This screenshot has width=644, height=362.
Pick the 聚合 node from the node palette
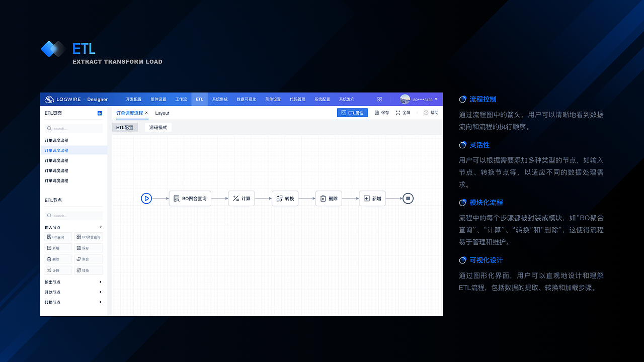click(x=89, y=259)
